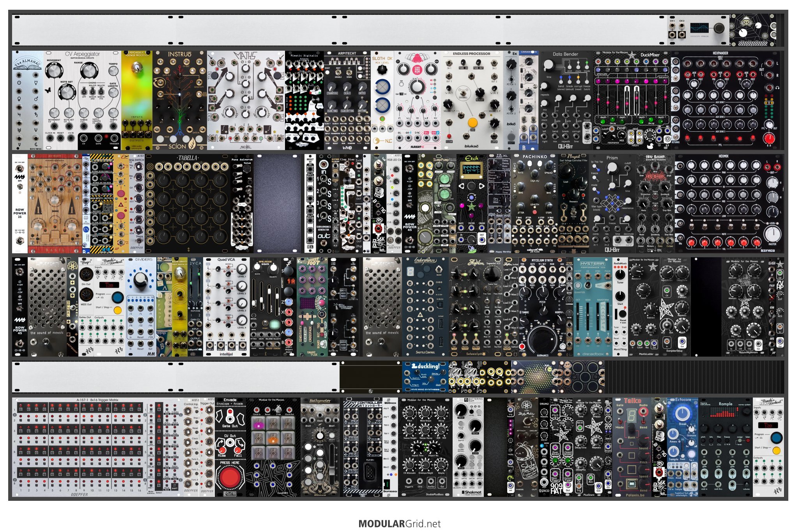
Task: Select the DoublePlusBass module
Action: pyautogui.click(x=425, y=447)
